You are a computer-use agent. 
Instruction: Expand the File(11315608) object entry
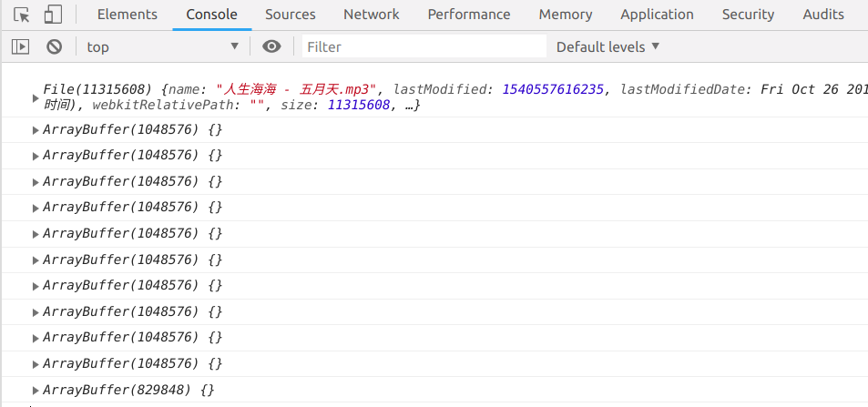click(x=36, y=97)
